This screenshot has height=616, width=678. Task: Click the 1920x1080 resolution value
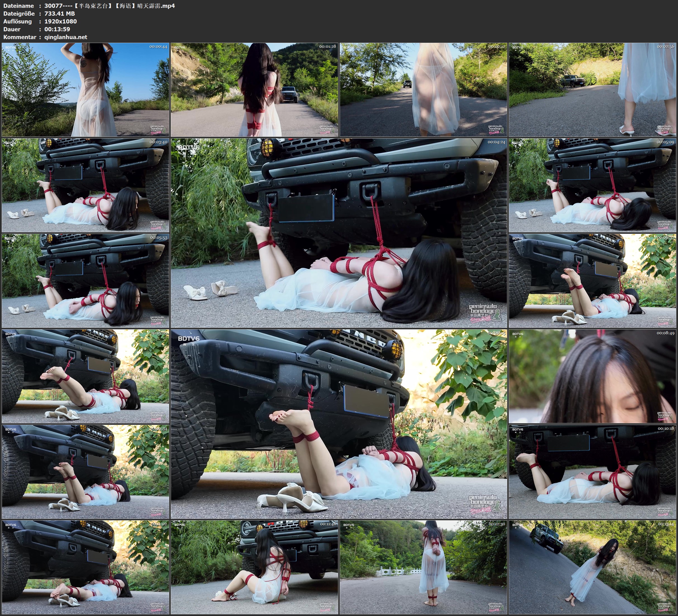[61, 21]
